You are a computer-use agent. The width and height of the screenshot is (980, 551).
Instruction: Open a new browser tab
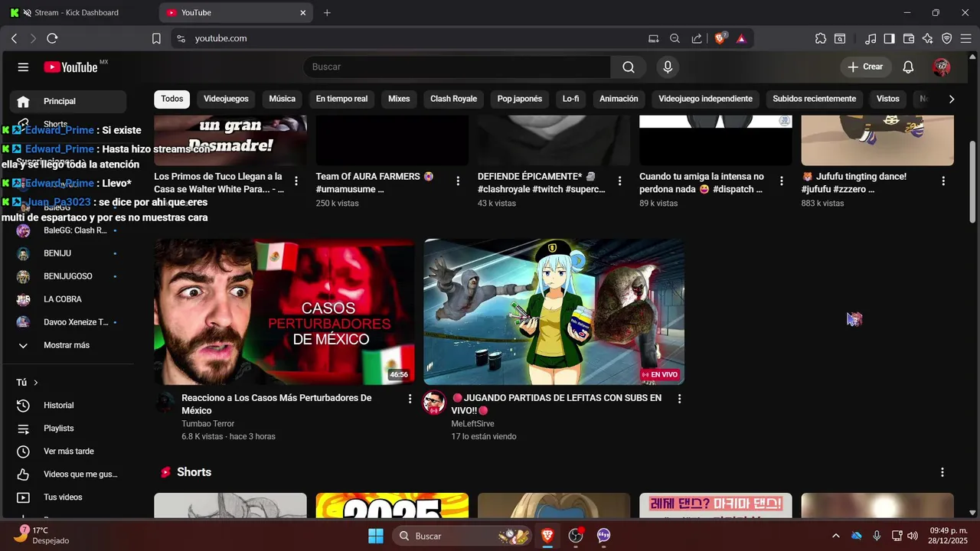tap(327, 12)
